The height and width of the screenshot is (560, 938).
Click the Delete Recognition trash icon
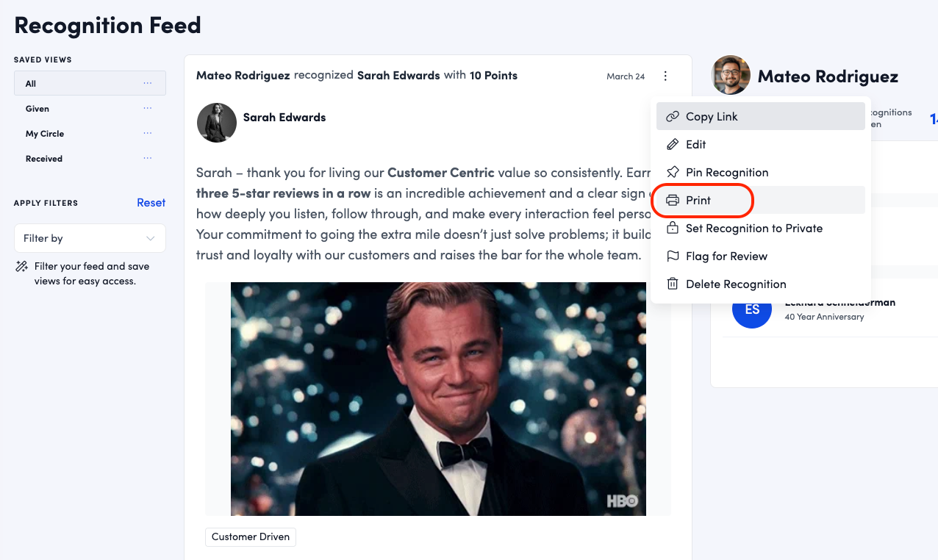(x=672, y=284)
